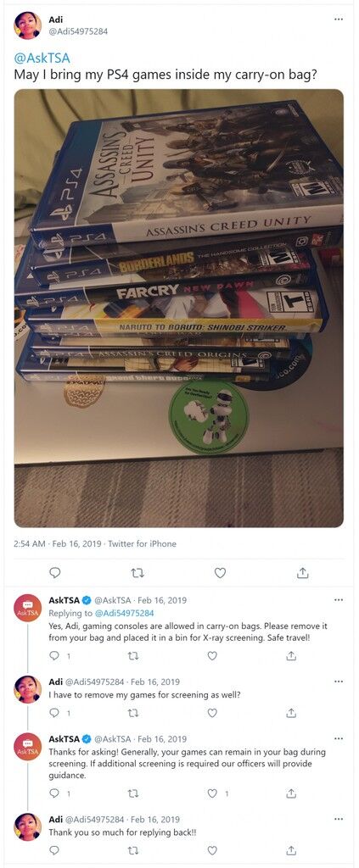Retweet the main PS4 games tweet

[137, 573]
